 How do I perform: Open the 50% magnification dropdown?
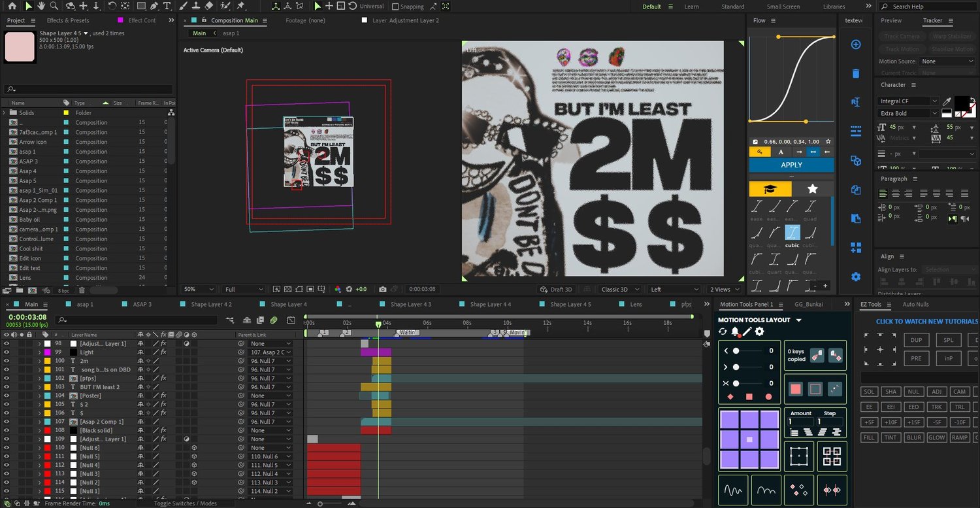[199, 289]
